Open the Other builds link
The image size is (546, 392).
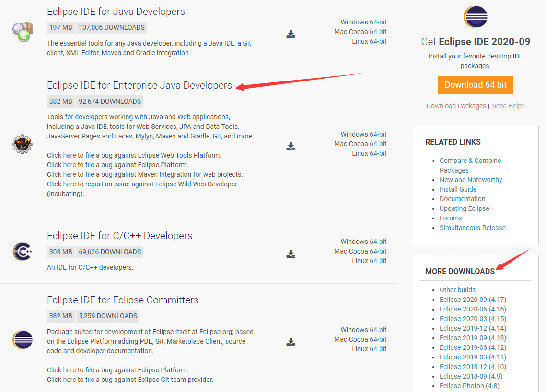pos(457,290)
